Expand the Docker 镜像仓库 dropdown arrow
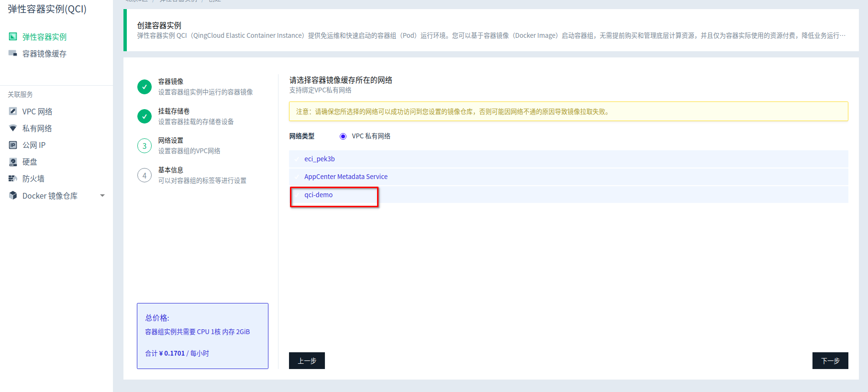 pos(102,195)
